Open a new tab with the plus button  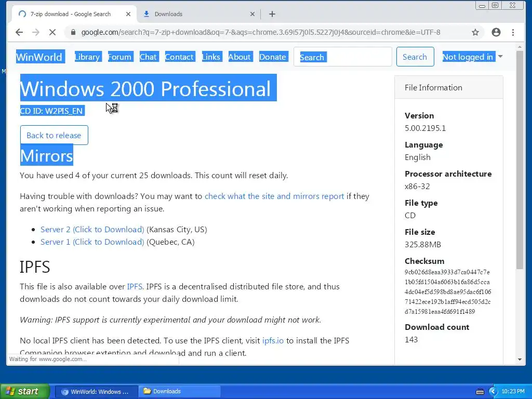(x=272, y=14)
